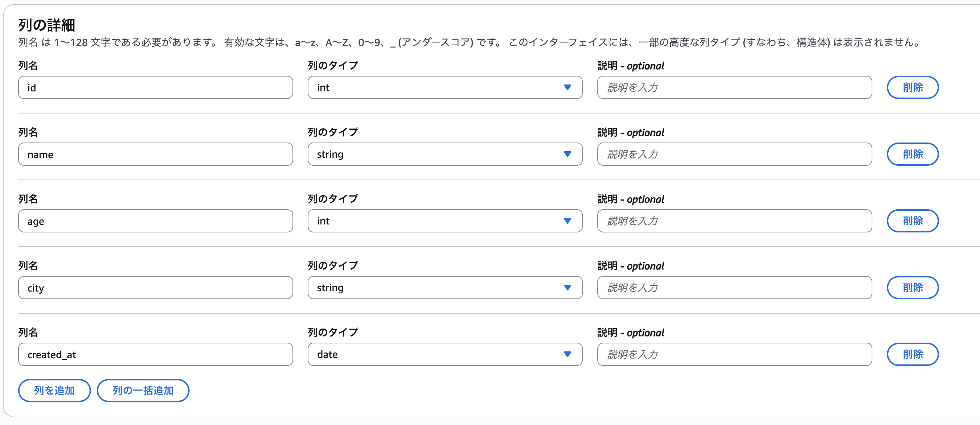Focus the age column name field

tap(155, 221)
